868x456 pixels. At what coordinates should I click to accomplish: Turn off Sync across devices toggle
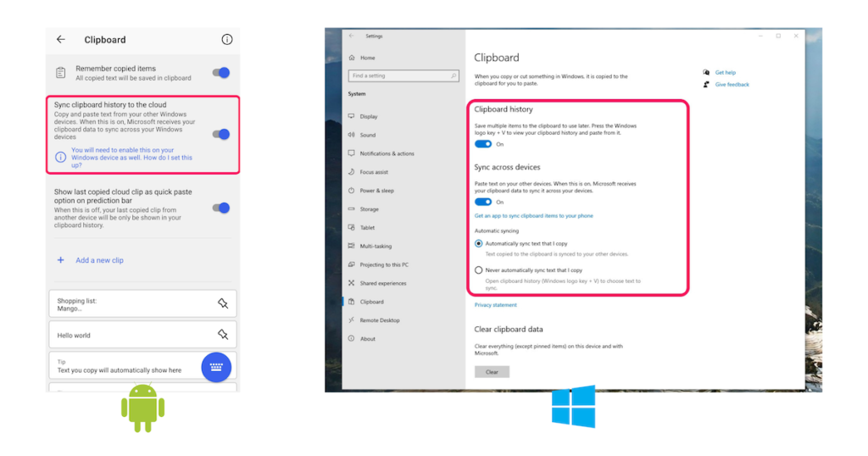482,202
